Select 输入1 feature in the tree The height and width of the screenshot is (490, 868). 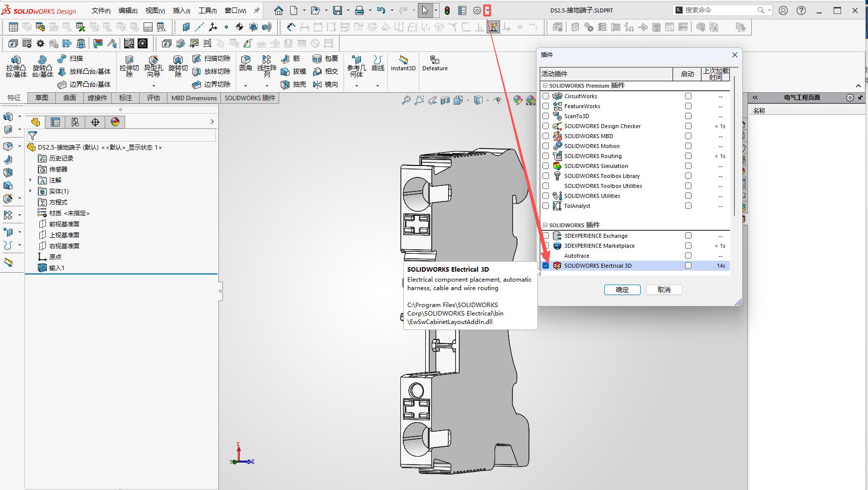pos(57,268)
